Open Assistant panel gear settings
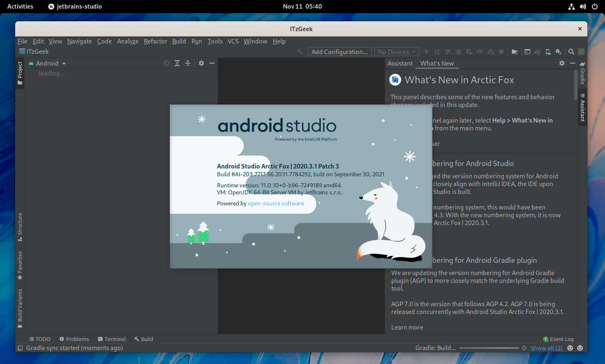This screenshot has height=364, width=605. (562, 63)
